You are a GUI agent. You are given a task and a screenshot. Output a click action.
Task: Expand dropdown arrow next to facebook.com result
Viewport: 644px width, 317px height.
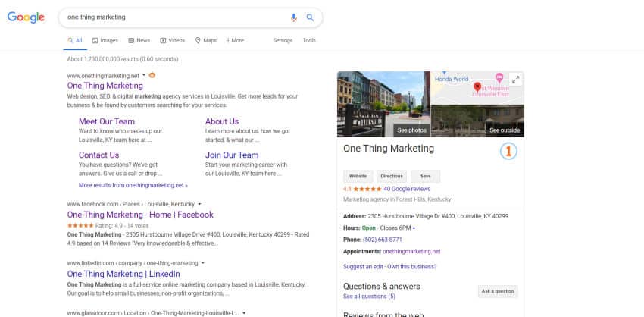(199, 204)
